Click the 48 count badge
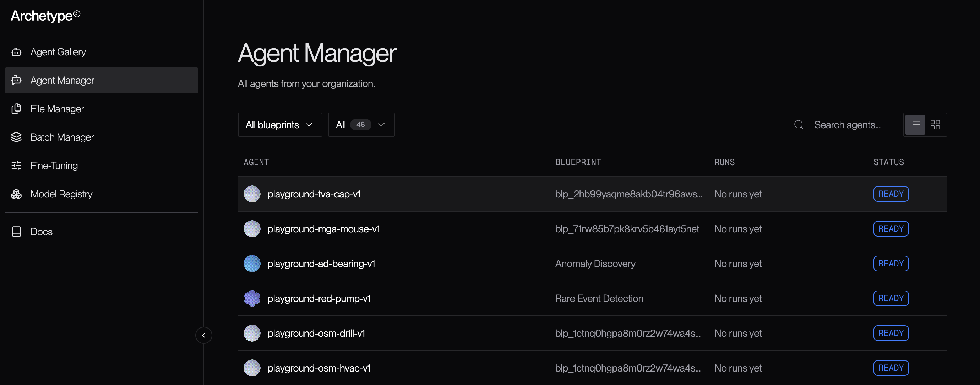Image resolution: width=980 pixels, height=385 pixels. pyautogui.click(x=360, y=125)
